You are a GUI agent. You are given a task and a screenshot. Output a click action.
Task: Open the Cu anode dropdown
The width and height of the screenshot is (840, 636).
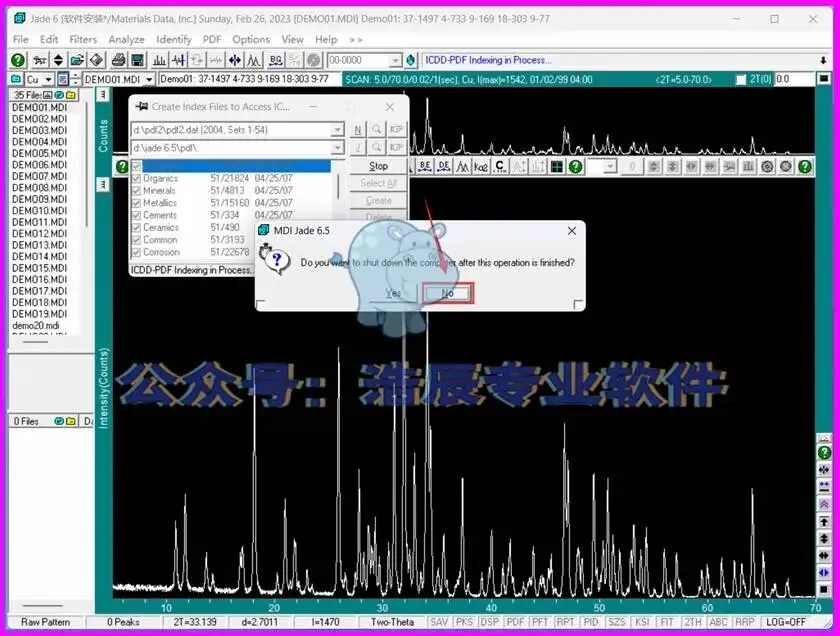pyautogui.click(x=48, y=79)
